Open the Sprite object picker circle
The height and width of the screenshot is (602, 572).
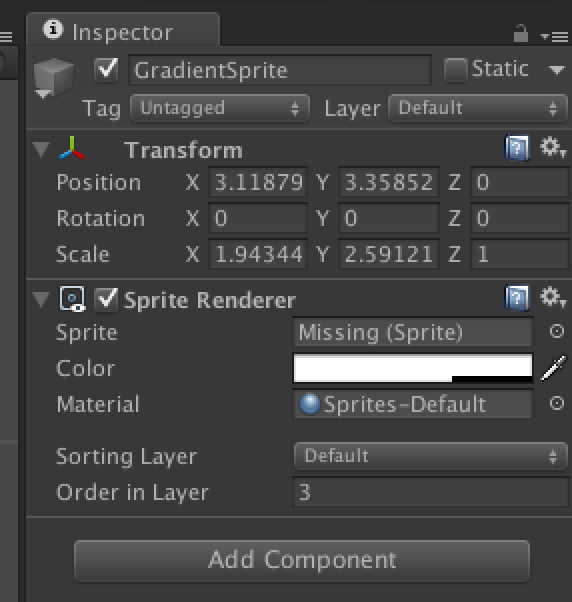[x=557, y=331]
